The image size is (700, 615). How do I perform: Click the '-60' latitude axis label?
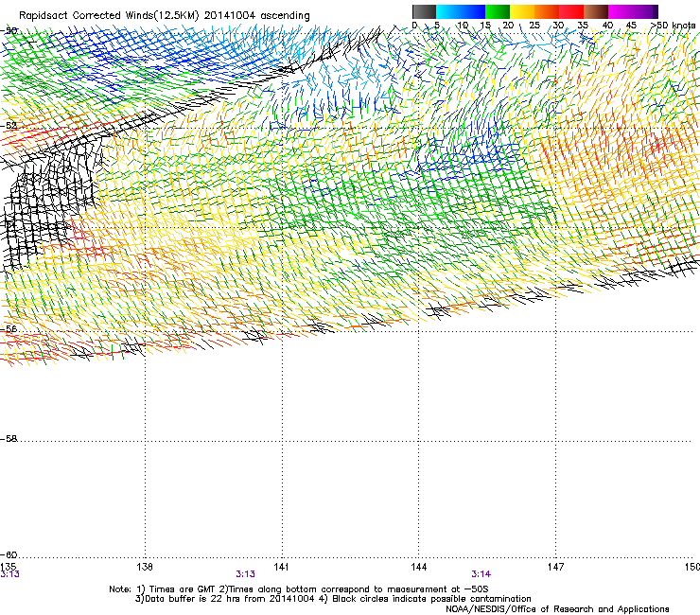click(x=9, y=555)
